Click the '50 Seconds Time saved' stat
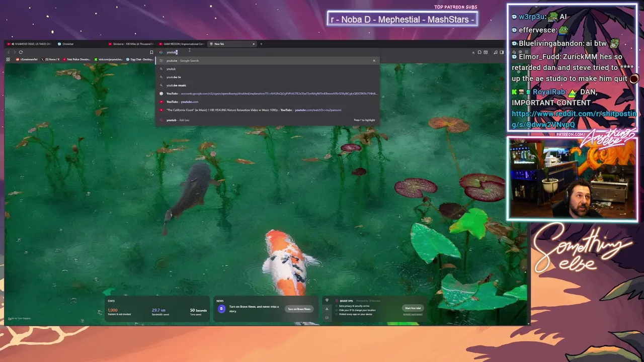The width and height of the screenshot is (644, 362). [x=198, y=312]
